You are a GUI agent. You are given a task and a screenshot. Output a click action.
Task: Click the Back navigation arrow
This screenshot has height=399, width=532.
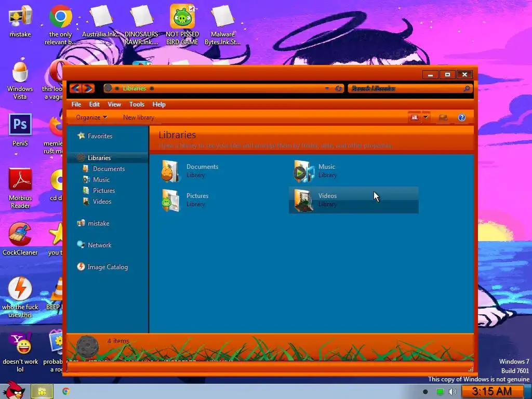[75, 88]
